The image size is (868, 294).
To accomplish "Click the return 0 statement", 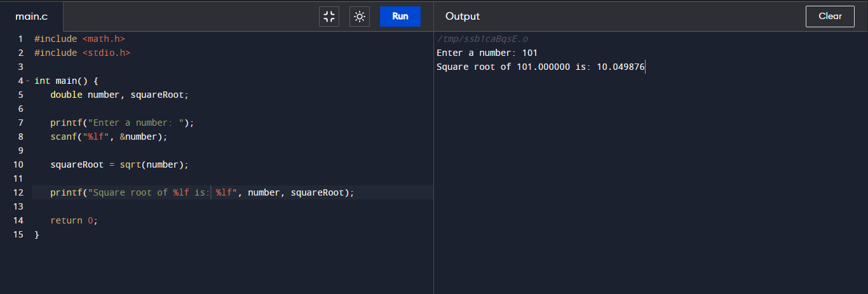I will point(74,220).
